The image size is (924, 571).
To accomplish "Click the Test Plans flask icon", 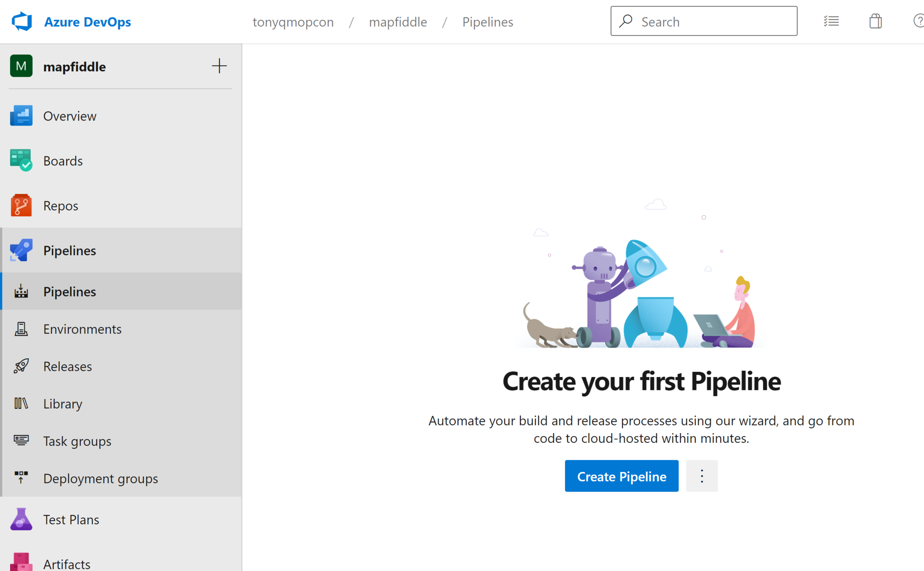I will tap(21, 519).
